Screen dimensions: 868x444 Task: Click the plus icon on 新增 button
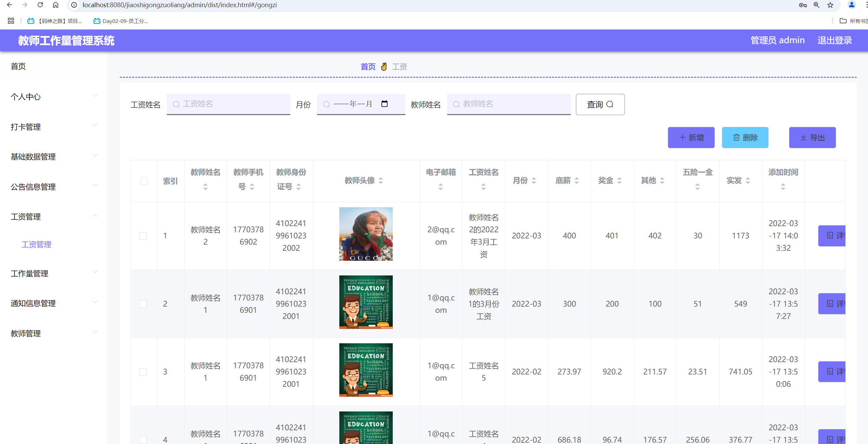pyautogui.click(x=682, y=137)
